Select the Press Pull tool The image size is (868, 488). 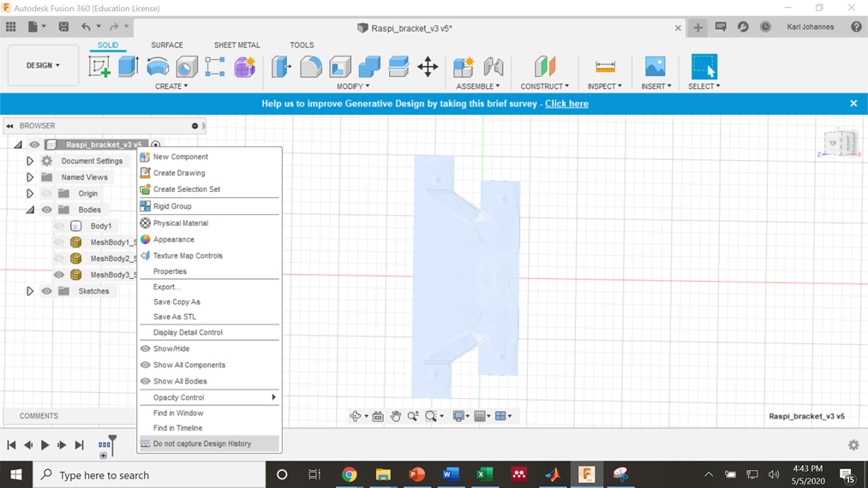click(281, 67)
